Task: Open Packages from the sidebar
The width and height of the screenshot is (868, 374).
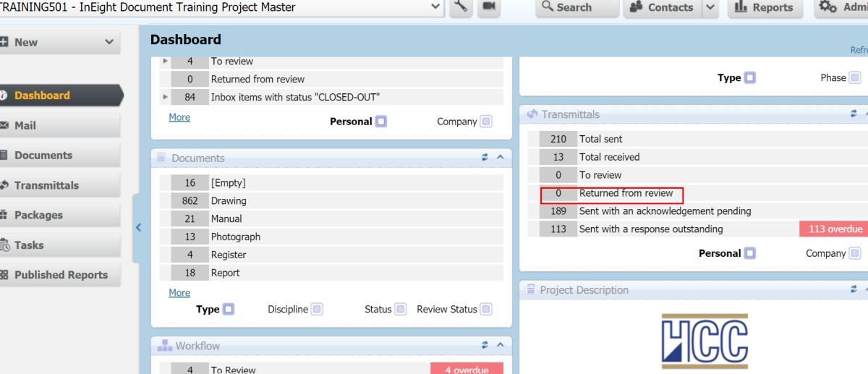Action: [59, 215]
